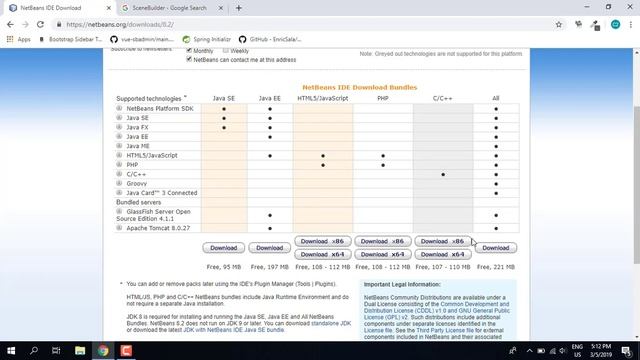Close the NetBeans IDE Download tab

109,8
